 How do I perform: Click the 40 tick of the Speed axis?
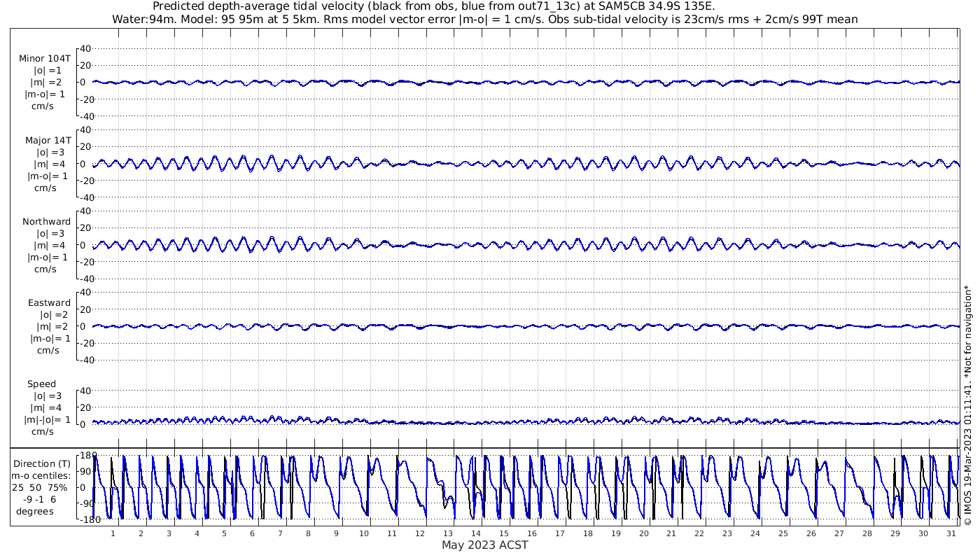pos(85,391)
